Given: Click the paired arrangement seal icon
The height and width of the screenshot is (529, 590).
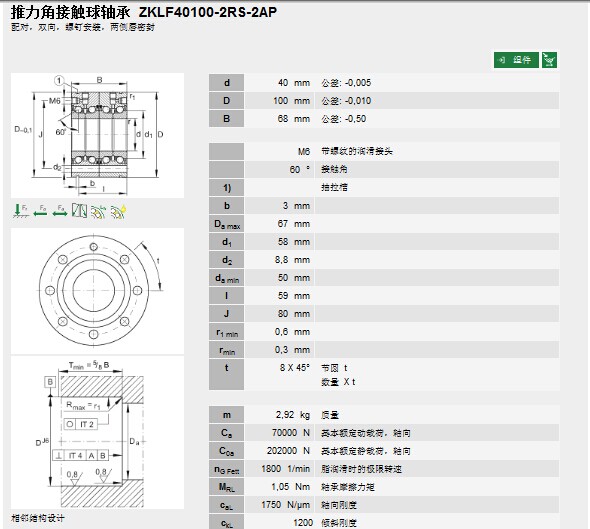Looking at the screenshot, I should (x=79, y=211).
